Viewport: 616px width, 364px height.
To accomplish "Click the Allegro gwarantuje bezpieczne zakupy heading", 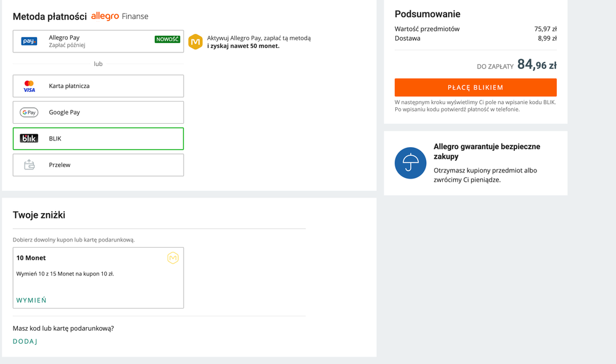I will (487, 152).
